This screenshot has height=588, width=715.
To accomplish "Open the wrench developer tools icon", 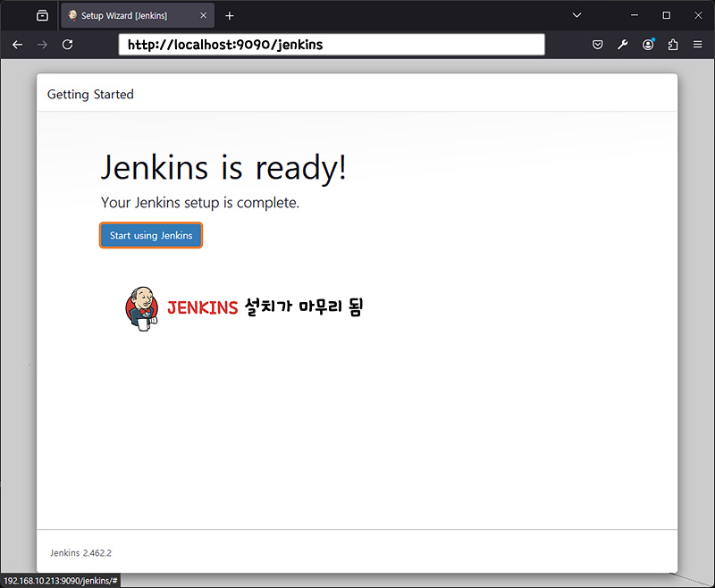I will tap(622, 45).
